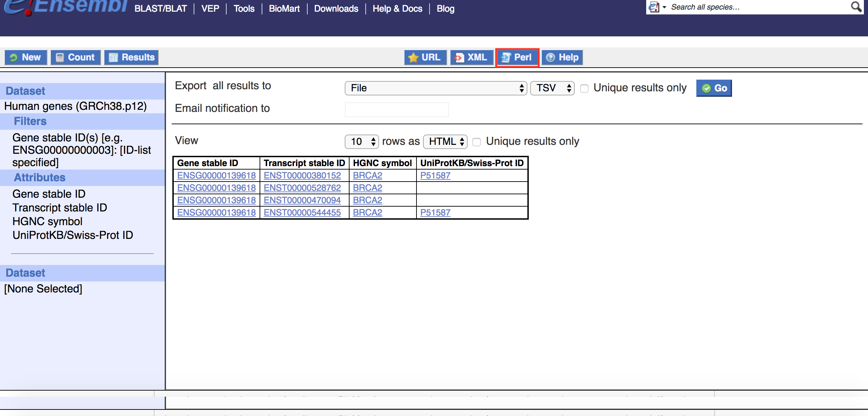
Task: Click the Email notification input field
Action: pos(397,110)
